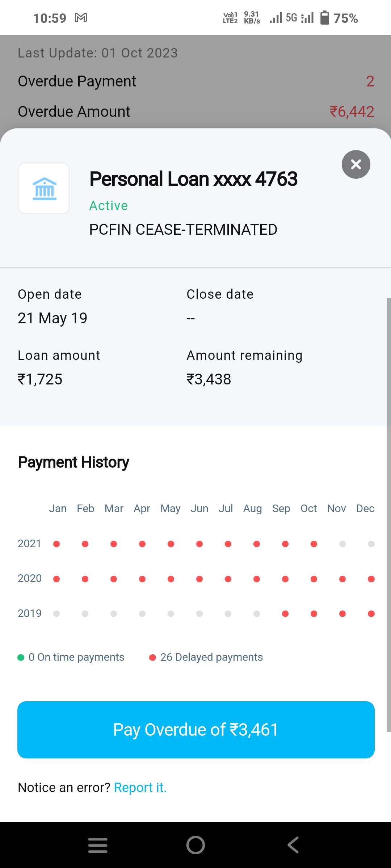Tap the Payment History heading
This screenshot has height=868, width=391.
(73, 462)
